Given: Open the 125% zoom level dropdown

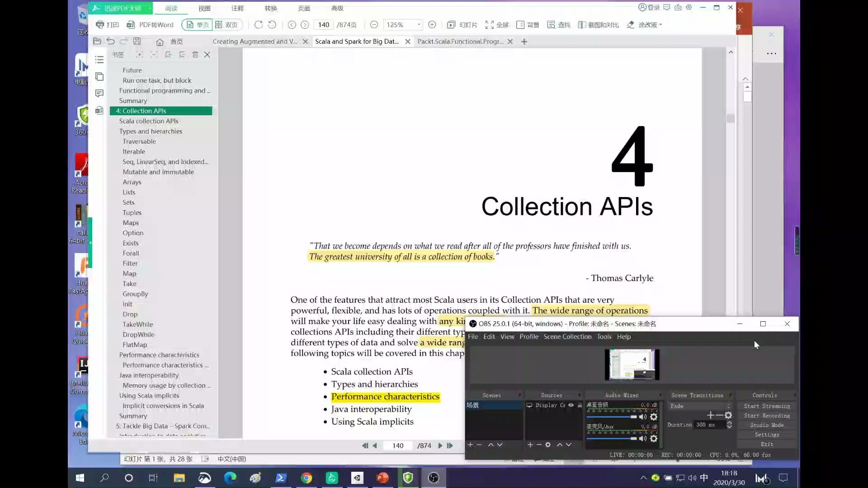Looking at the screenshot, I should 419,25.
